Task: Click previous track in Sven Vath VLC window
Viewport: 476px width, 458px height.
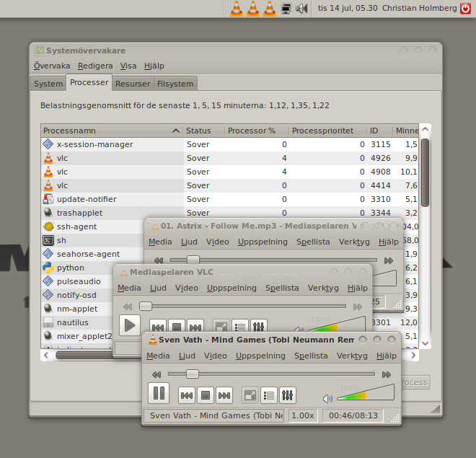Action: click(186, 395)
